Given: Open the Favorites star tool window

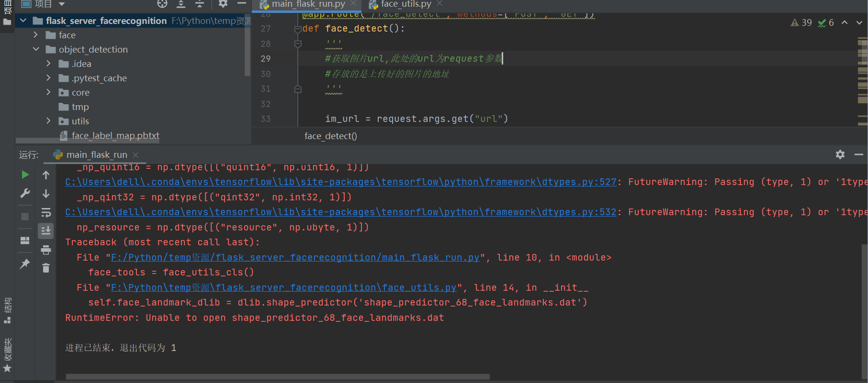Looking at the screenshot, I should 7,355.
